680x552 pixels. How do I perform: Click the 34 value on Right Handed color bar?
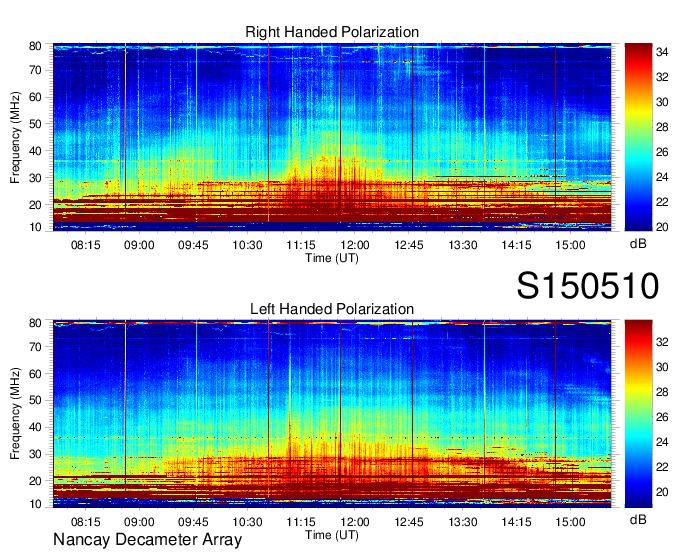tap(662, 52)
